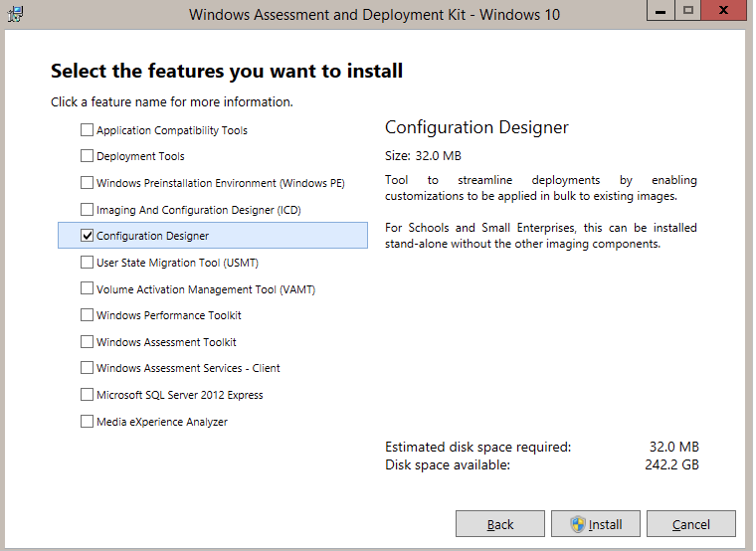The width and height of the screenshot is (756, 551).
Task: Click the Cancel button
Action: [691, 524]
